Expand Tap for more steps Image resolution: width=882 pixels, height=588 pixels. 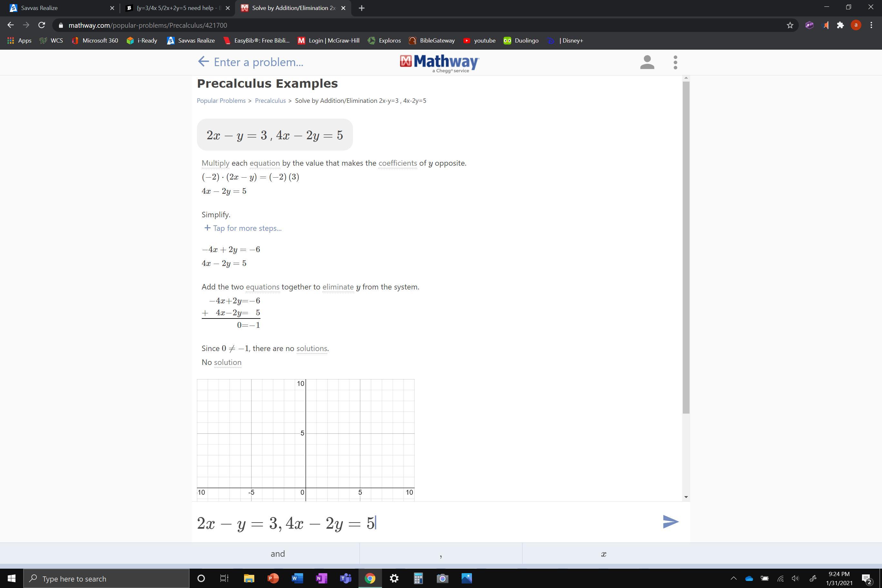click(243, 228)
